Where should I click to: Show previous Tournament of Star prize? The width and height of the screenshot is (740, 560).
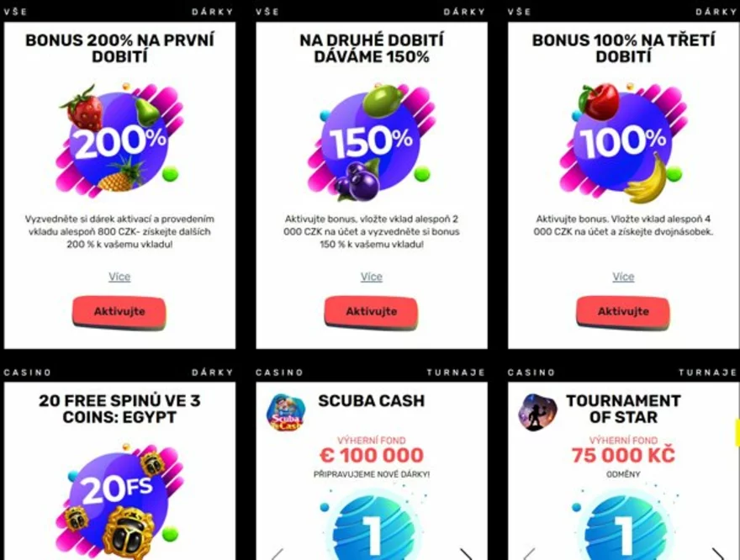[x=530, y=554]
